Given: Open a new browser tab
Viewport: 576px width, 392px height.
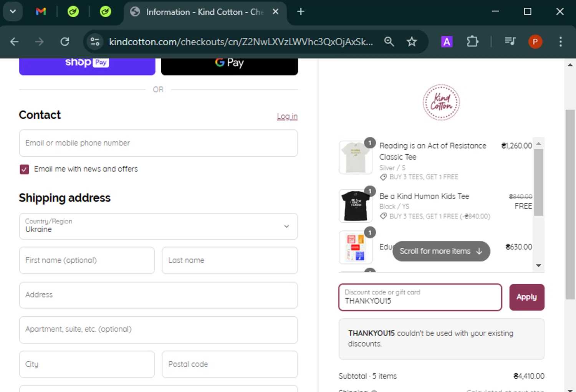Looking at the screenshot, I should (301, 12).
